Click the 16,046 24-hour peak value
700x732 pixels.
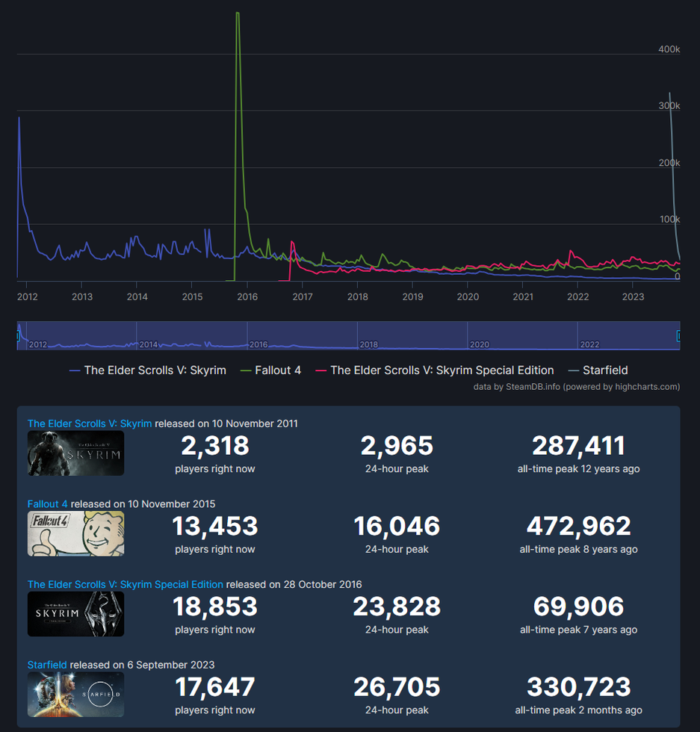[397, 526]
